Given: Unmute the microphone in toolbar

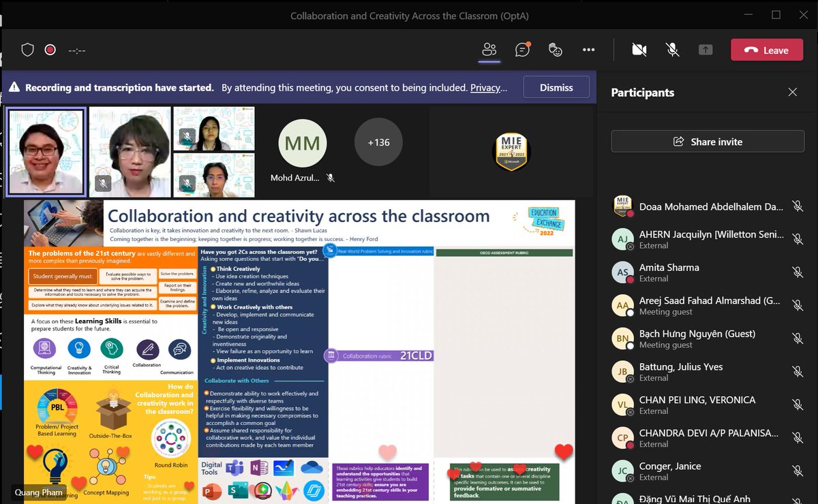Looking at the screenshot, I should (x=672, y=50).
